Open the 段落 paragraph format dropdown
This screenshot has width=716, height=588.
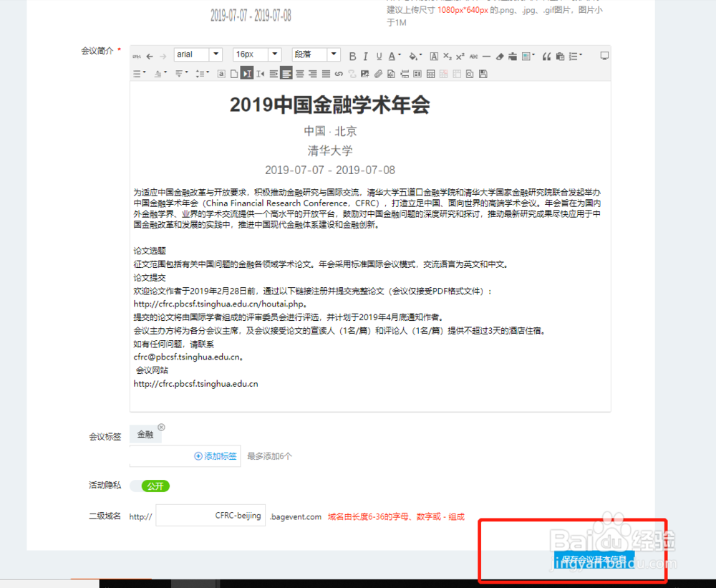click(x=334, y=54)
